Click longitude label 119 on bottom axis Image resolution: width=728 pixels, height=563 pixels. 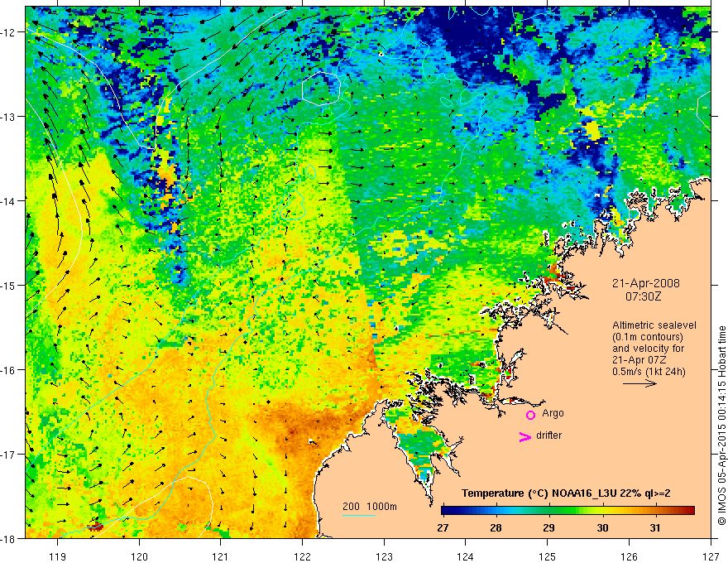[58, 556]
